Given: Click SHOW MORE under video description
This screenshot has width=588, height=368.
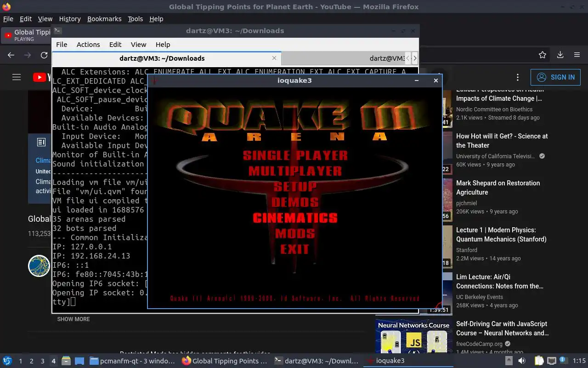Looking at the screenshot, I should coord(73,319).
